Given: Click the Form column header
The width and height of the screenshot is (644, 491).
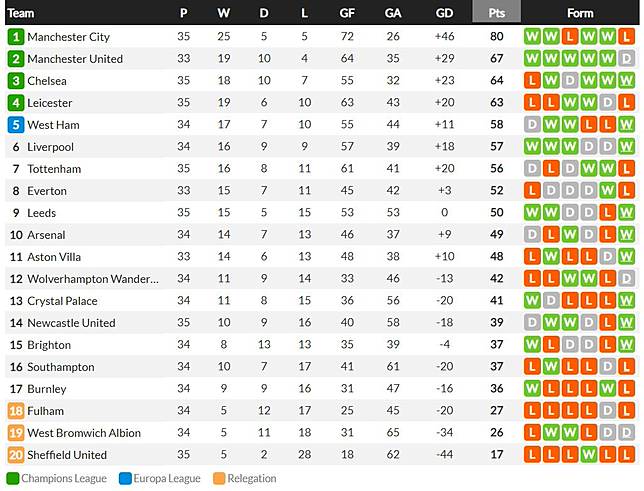Looking at the screenshot, I should (x=580, y=13).
